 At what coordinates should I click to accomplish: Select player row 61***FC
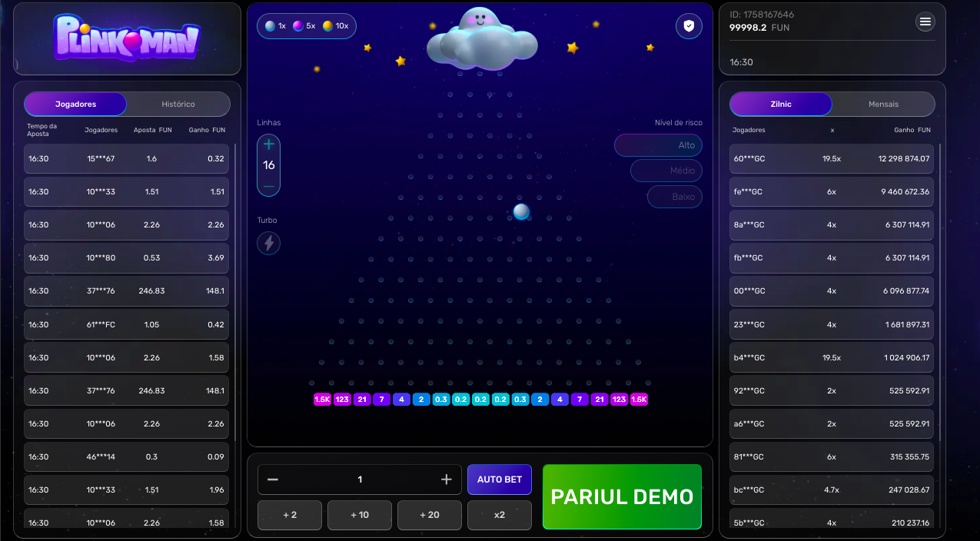[127, 324]
